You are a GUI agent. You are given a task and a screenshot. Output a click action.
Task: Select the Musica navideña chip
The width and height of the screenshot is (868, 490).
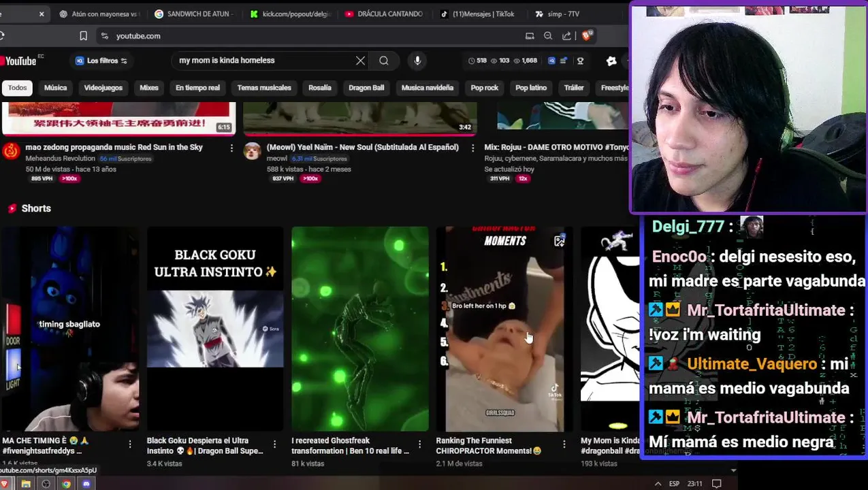tap(428, 88)
